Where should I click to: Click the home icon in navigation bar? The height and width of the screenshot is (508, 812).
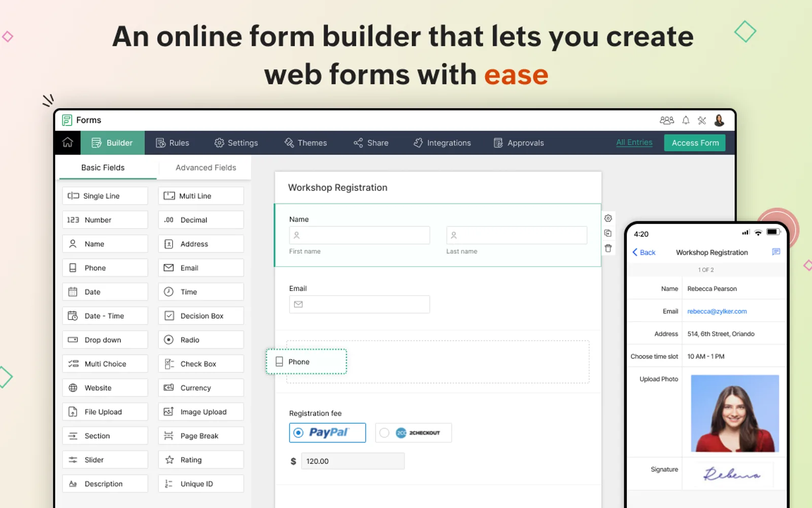point(67,143)
